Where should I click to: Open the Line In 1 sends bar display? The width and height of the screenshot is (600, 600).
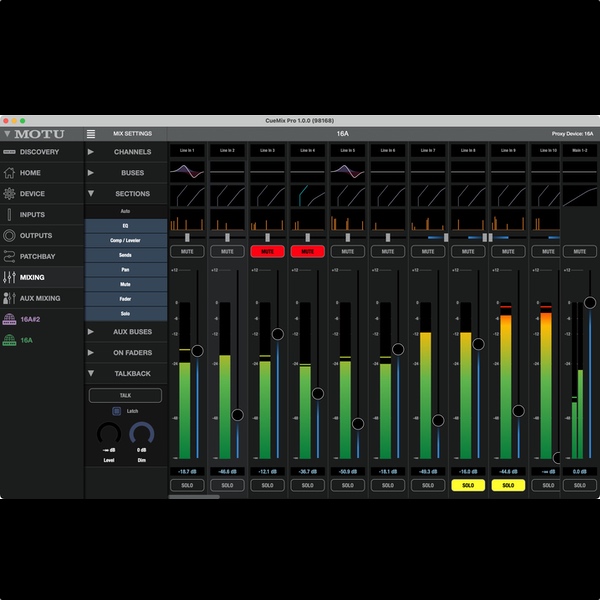tap(187, 220)
